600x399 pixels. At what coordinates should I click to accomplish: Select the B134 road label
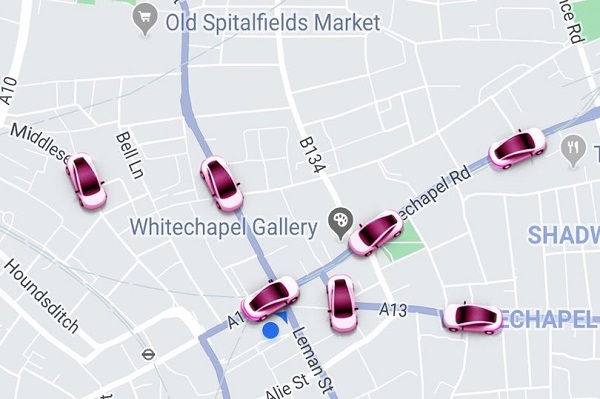coord(312,155)
